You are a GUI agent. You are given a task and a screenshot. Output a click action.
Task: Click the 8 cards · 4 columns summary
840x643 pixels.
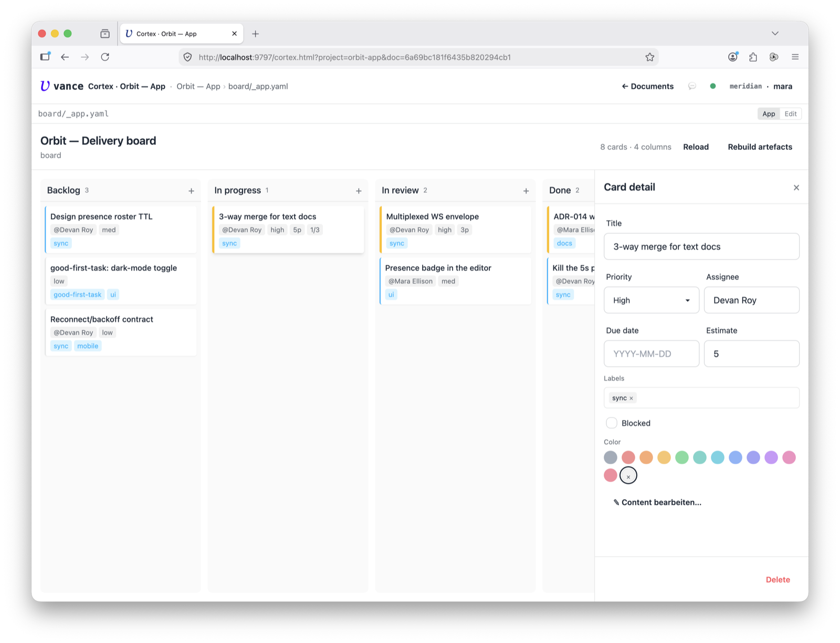click(635, 147)
